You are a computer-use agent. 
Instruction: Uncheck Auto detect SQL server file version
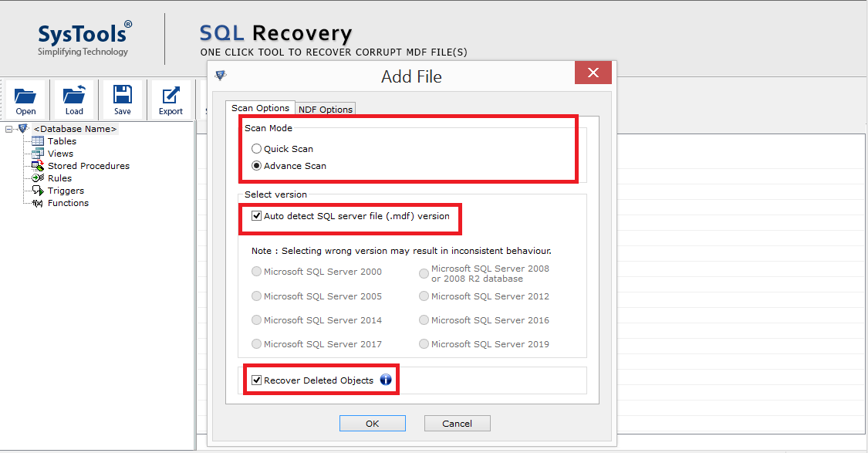(x=256, y=216)
